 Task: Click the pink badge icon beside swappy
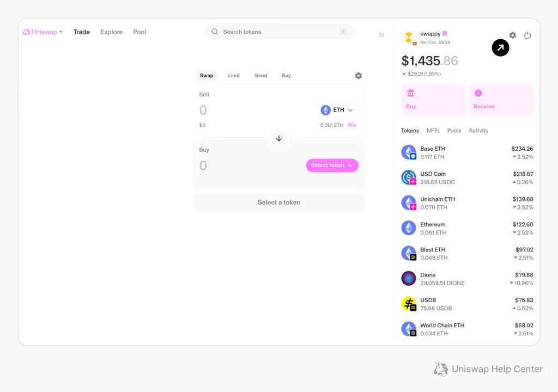(445, 33)
